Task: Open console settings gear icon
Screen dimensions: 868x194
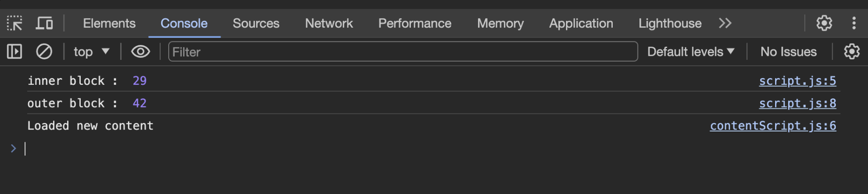Action: pyautogui.click(x=851, y=52)
